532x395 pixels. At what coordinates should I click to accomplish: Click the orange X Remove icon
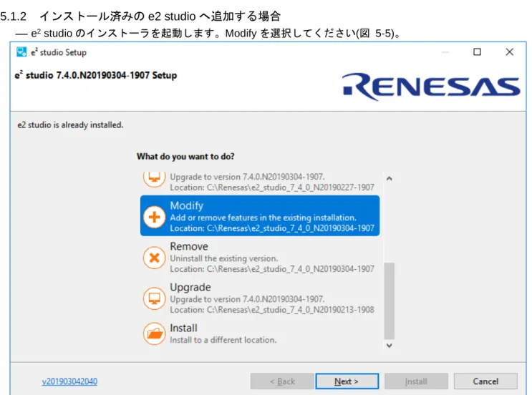click(x=155, y=258)
